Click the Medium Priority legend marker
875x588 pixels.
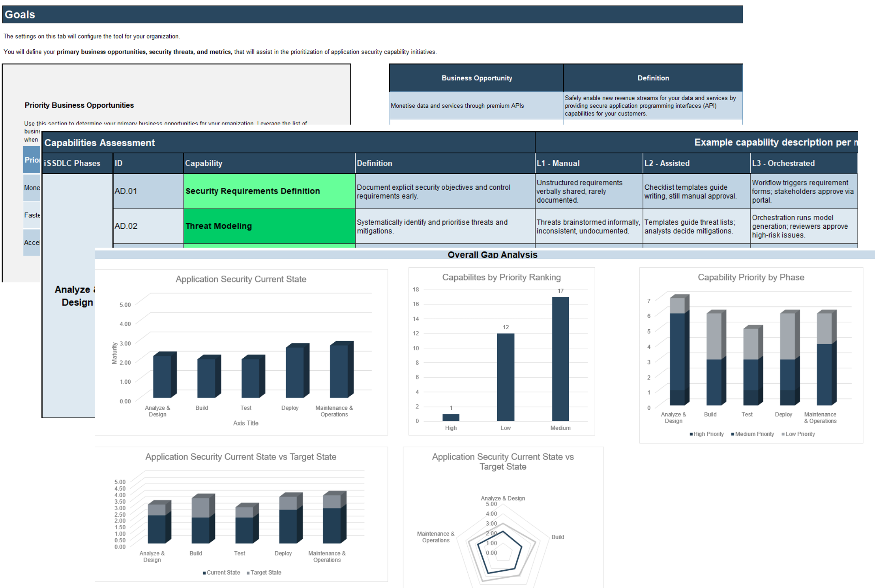(734, 434)
